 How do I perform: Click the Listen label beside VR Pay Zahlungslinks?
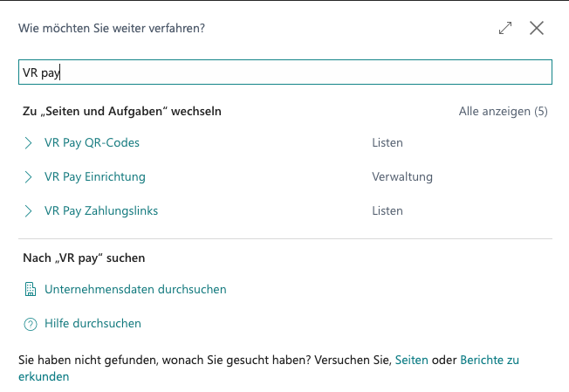pyautogui.click(x=387, y=210)
